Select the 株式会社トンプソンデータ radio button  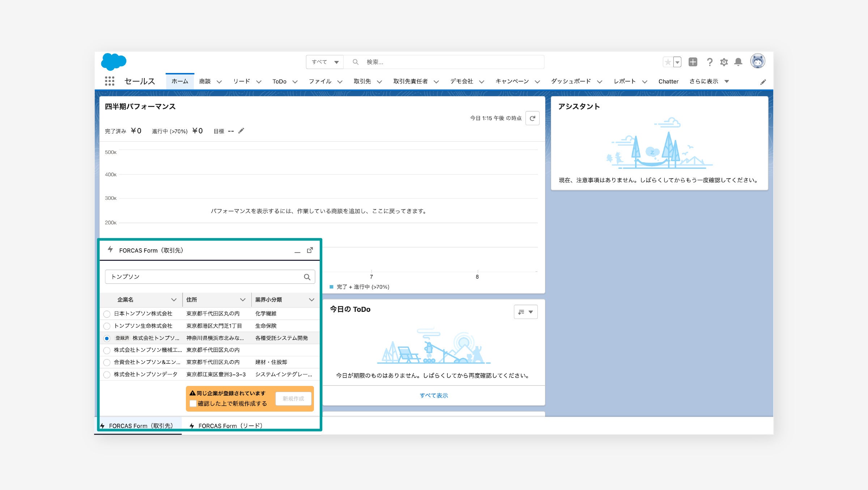[x=107, y=375]
